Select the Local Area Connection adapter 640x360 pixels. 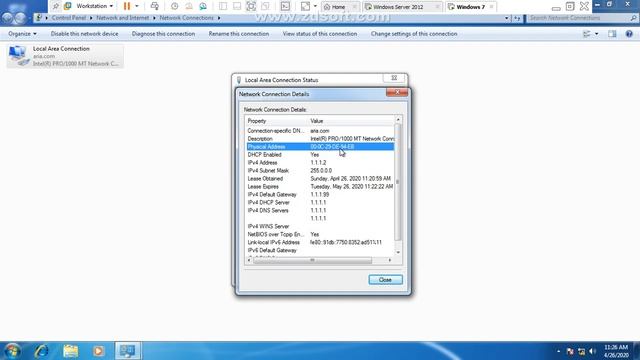coord(65,56)
